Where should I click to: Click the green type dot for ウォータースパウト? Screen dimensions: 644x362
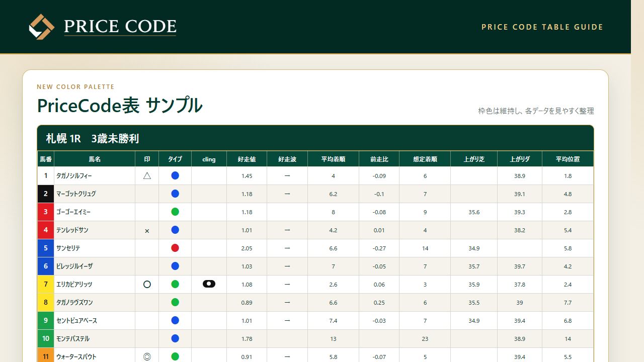(175, 356)
